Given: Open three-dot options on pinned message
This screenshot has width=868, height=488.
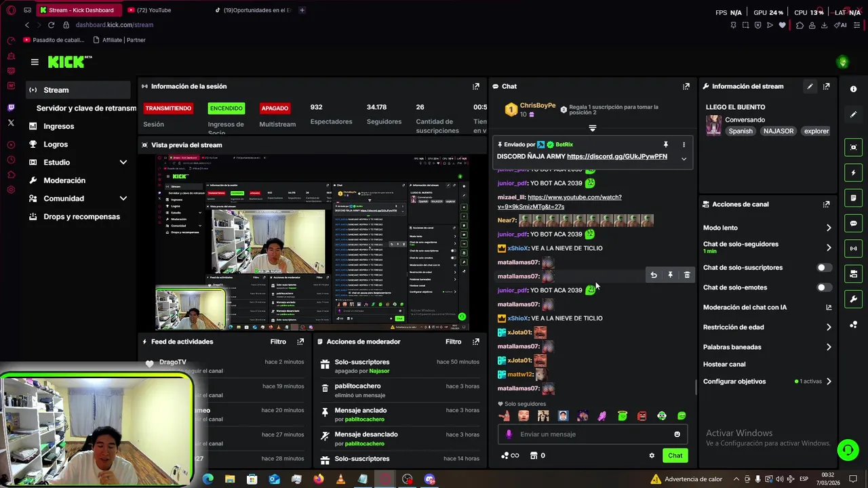Looking at the screenshot, I should click(684, 144).
